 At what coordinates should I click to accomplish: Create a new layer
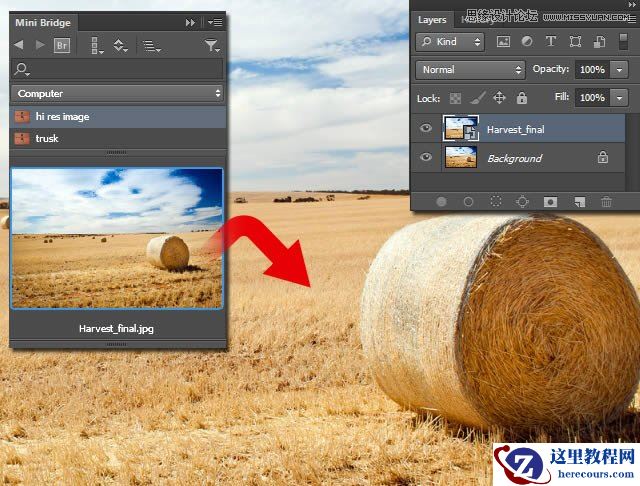coord(579,202)
